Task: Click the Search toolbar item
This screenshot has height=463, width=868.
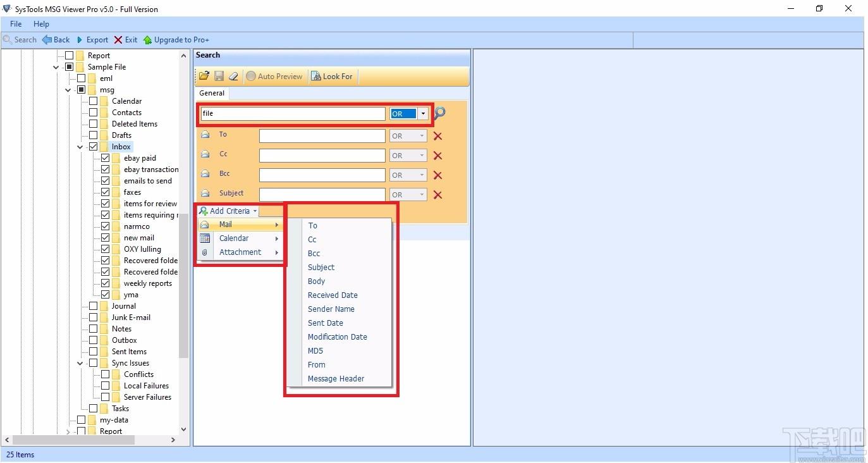Action: pyautogui.click(x=20, y=40)
